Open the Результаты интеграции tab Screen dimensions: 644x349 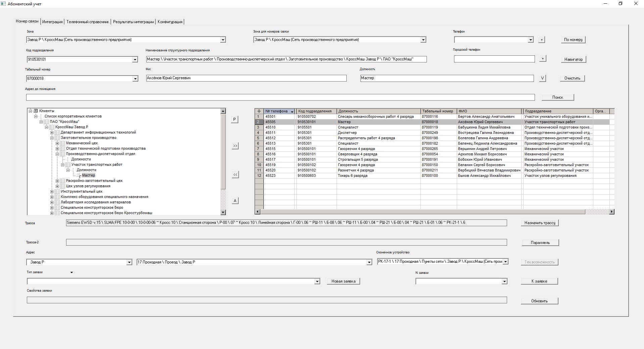[x=133, y=22]
